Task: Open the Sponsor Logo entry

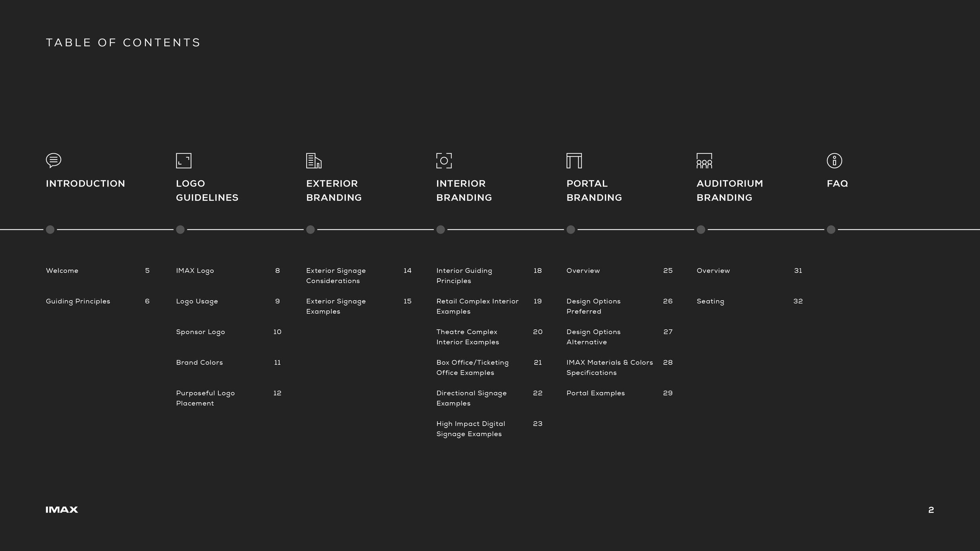Action: 200,332
